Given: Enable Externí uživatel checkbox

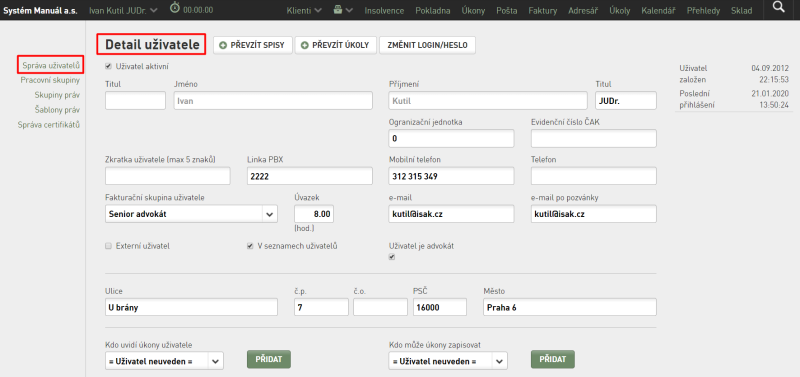Looking at the screenshot, I should coord(108,246).
